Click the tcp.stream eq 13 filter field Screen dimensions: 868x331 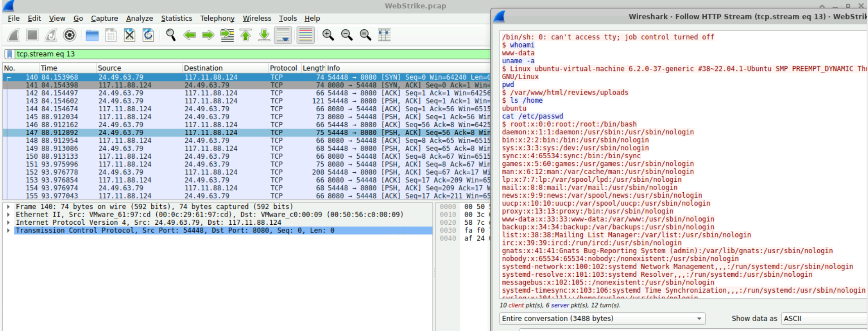(252, 54)
